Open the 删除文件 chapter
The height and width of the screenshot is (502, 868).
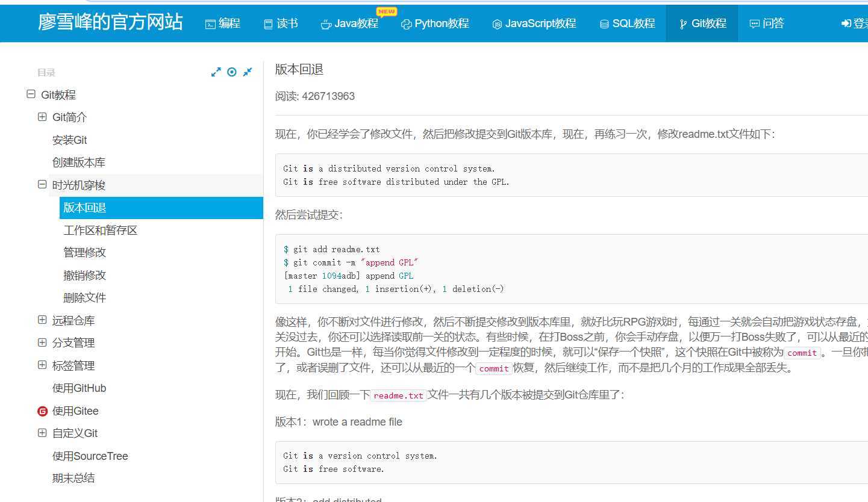[x=85, y=298]
